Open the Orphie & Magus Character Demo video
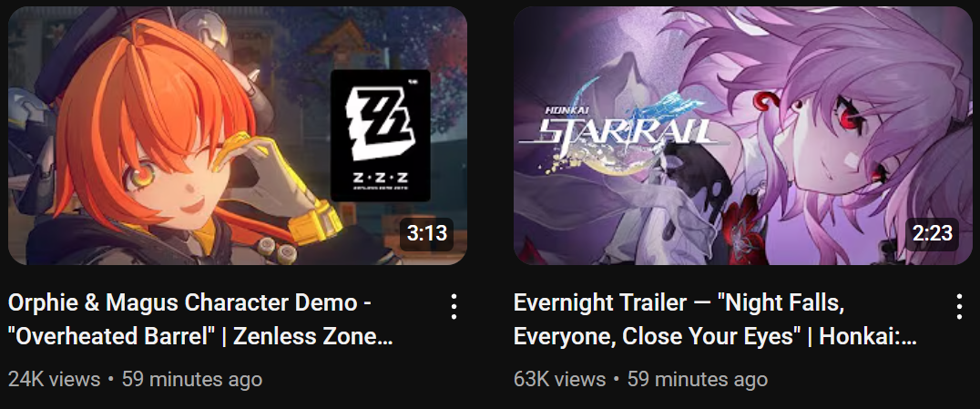The image size is (980, 409). [190, 303]
